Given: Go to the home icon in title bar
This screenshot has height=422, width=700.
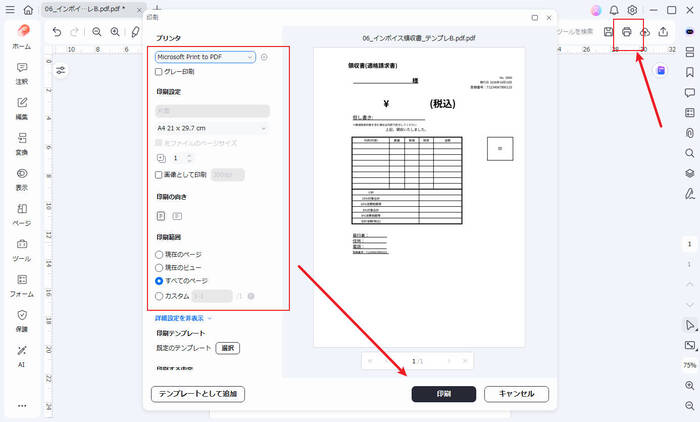Looking at the screenshot, I should [x=28, y=9].
